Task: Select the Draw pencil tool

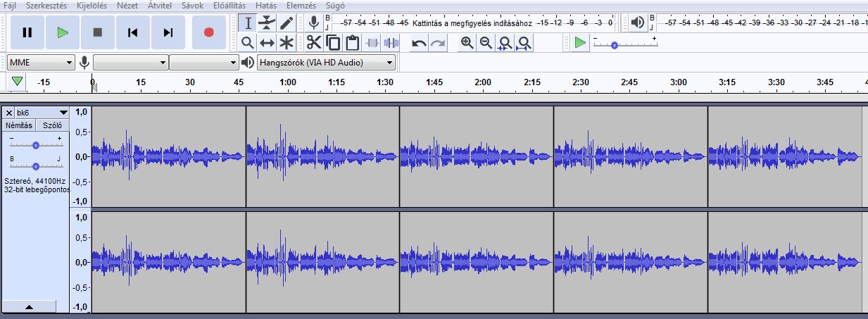Action: tap(286, 23)
